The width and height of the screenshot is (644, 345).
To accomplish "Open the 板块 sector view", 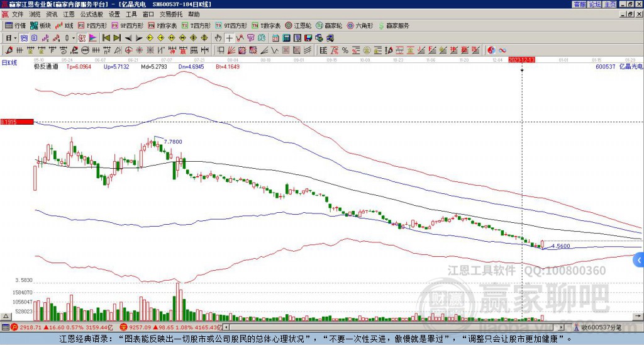I will coord(40,25).
